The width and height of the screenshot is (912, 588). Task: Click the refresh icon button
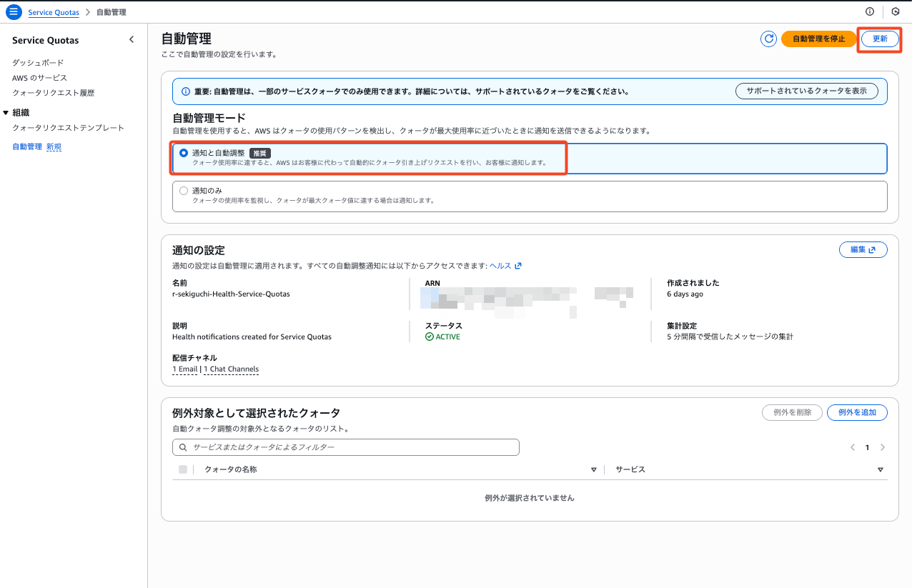(x=768, y=39)
